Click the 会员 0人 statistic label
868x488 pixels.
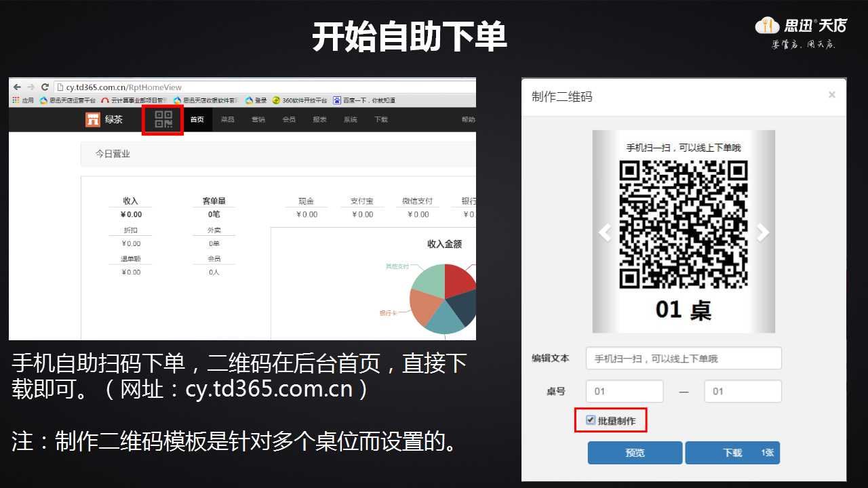[214, 259]
